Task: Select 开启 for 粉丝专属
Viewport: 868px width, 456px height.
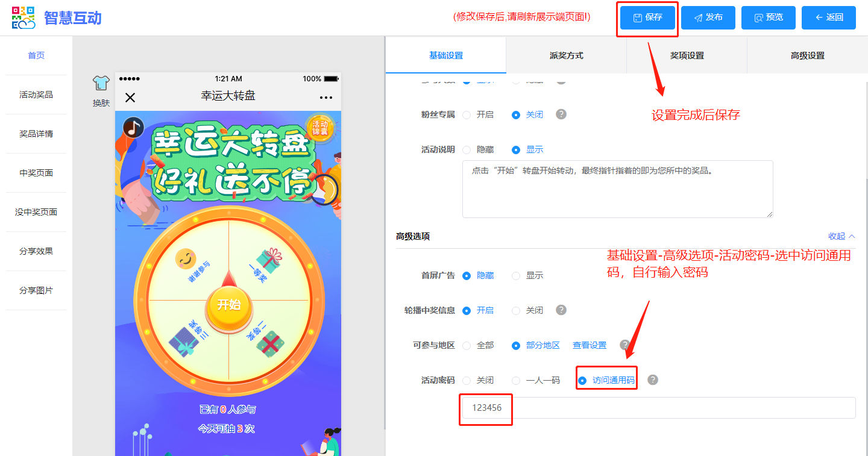Action: tap(467, 115)
